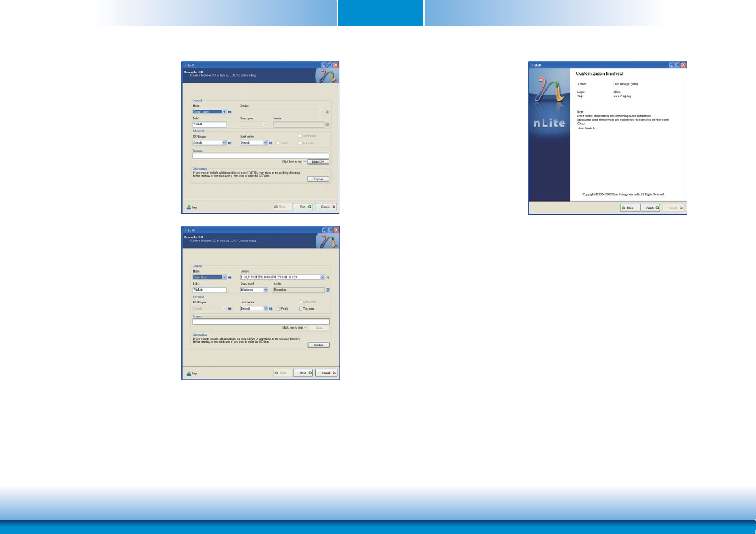Click progress bar in Direct Burn window
This screenshot has height=534, width=756.
point(261,322)
